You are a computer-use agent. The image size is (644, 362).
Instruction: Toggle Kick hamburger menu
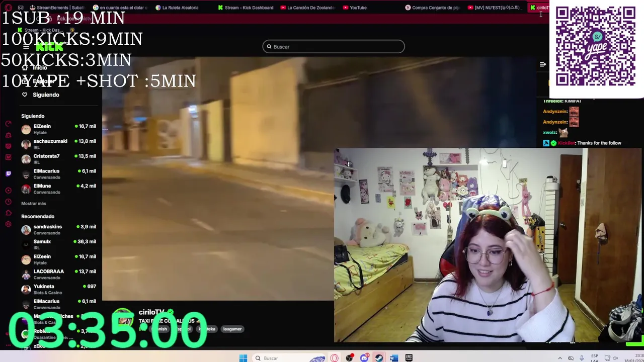tap(26, 47)
